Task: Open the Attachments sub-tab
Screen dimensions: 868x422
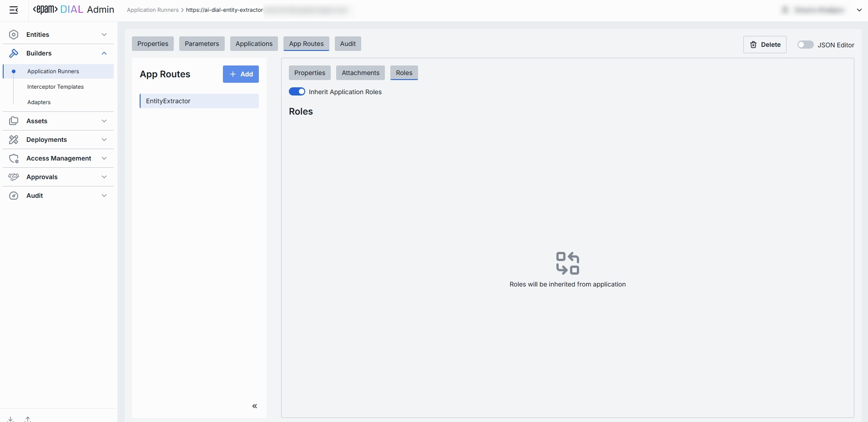Action: [360, 73]
